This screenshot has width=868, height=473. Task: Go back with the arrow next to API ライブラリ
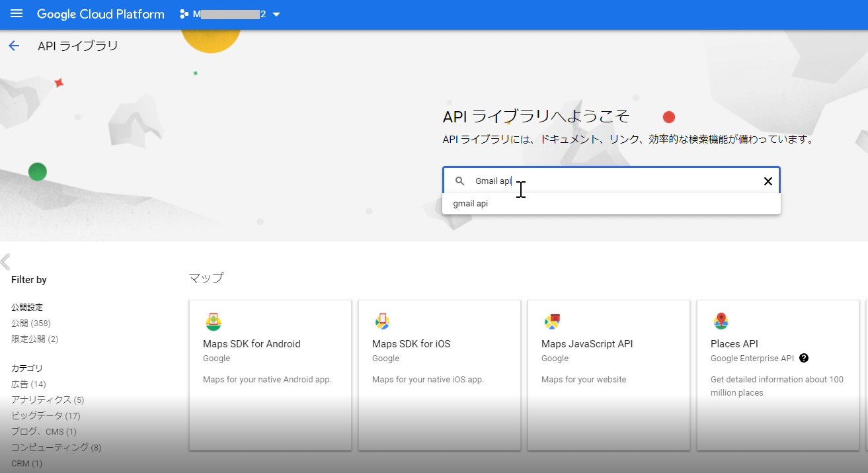[x=14, y=46]
